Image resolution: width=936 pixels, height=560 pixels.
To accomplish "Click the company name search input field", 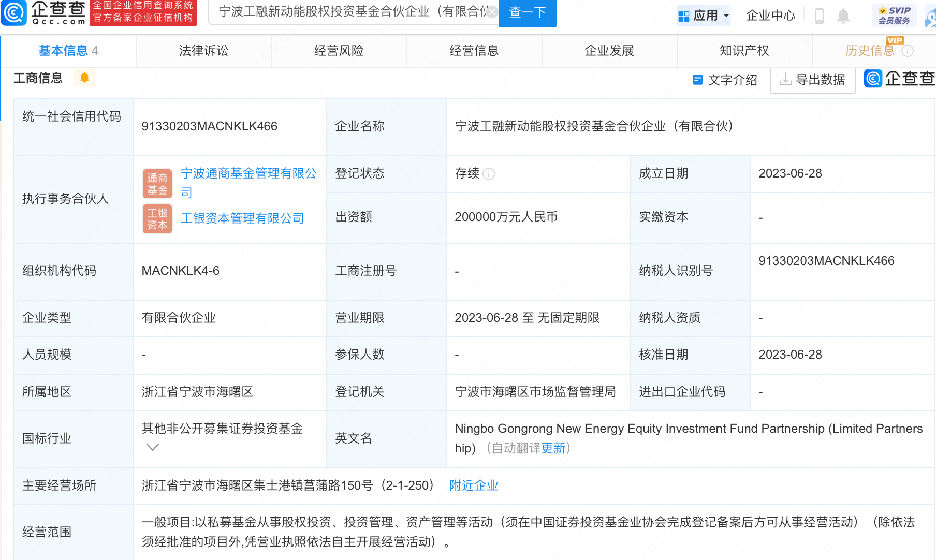I will (352, 12).
